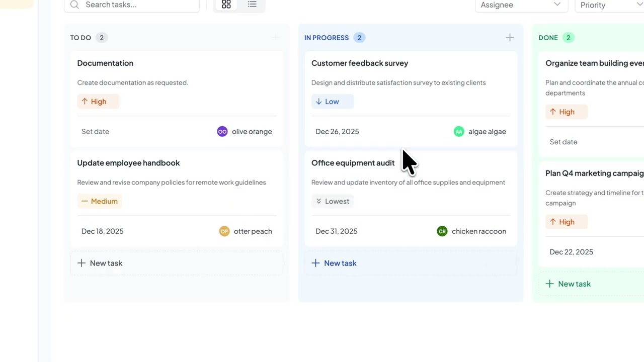Click the TO DO column header
This screenshot has height=362, width=644.
pos(80,38)
